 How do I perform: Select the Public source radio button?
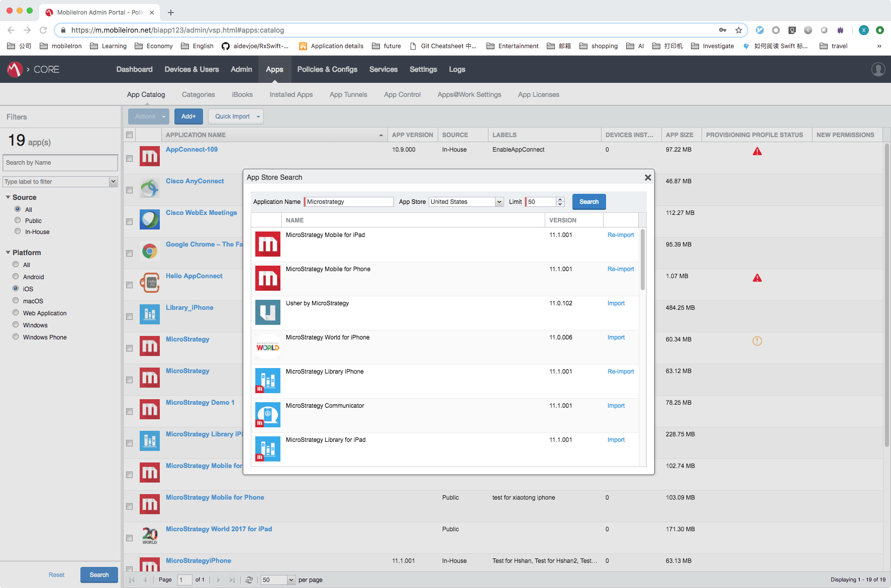[x=18, y=220]
